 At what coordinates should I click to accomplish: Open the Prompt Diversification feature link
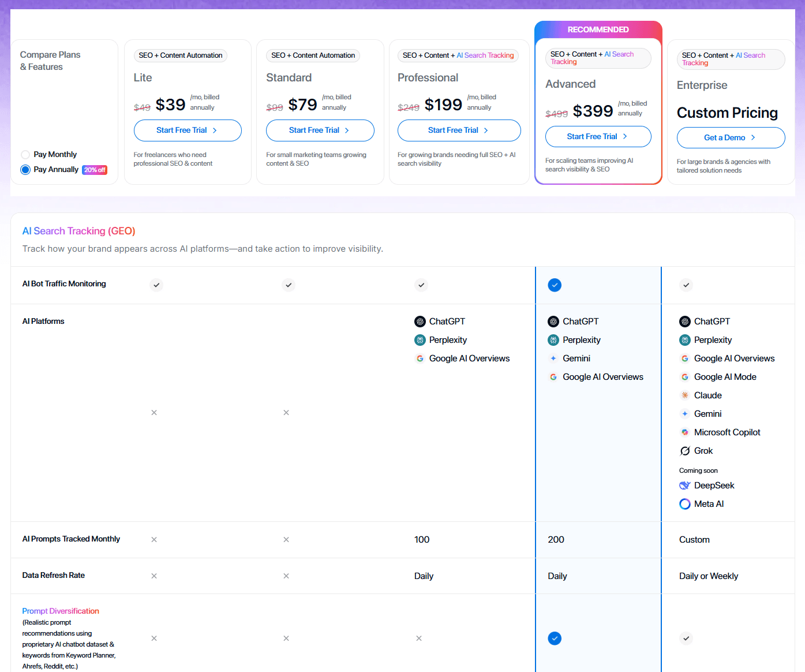[61, 611]
